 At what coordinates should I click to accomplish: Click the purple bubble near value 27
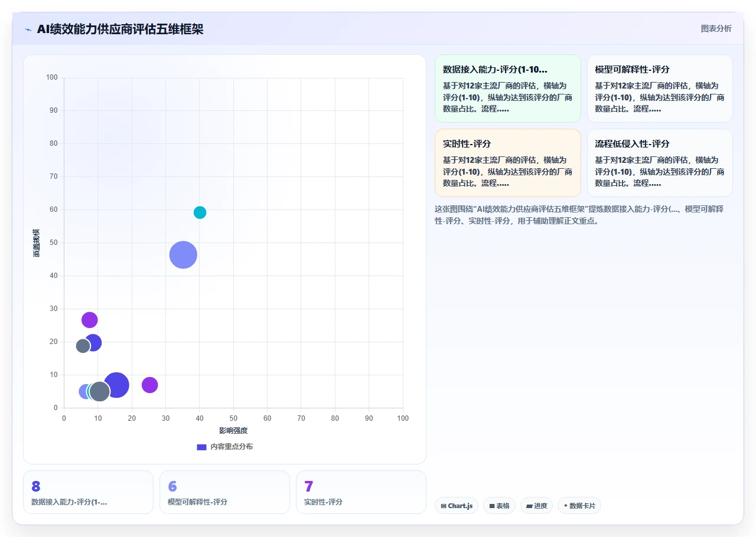(89, 320)
